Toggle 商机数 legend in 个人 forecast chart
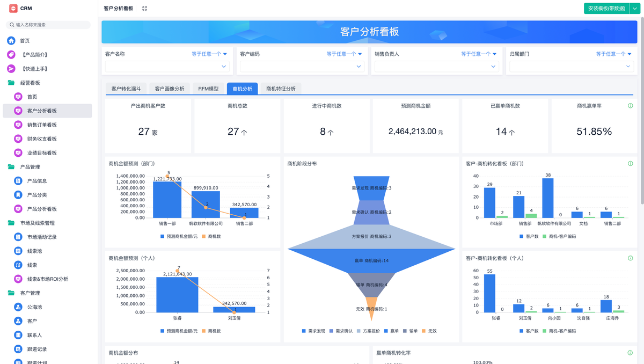The width and height of the screenshot is (644, 364). (x=211, y=331)
